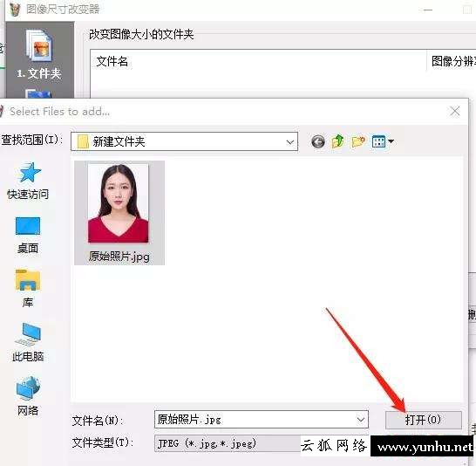Select the 1. 文件夹 step icon
The image size is (476, 466).
pos(39,54)
